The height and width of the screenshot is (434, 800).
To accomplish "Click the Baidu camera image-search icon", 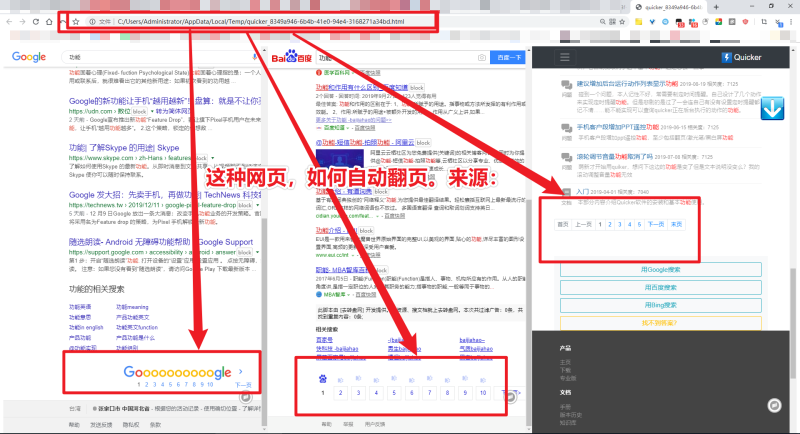I will tap(482, 58).
